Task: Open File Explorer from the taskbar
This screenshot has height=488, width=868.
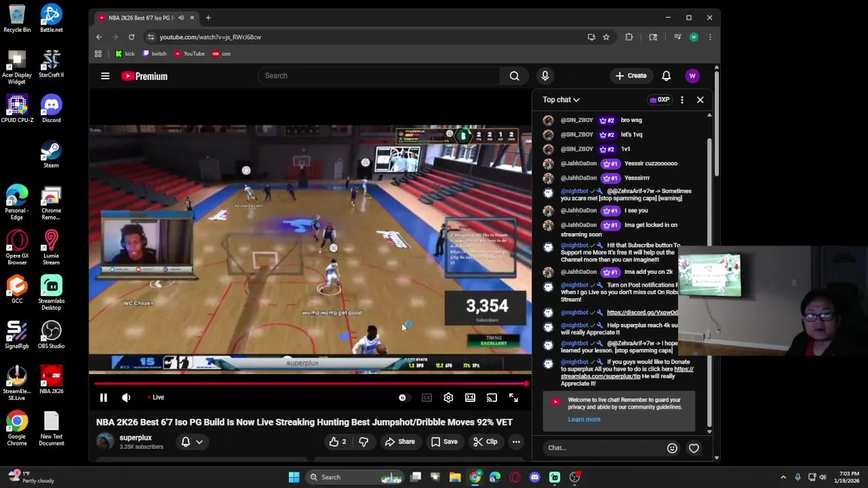Action: pos(455,477)
